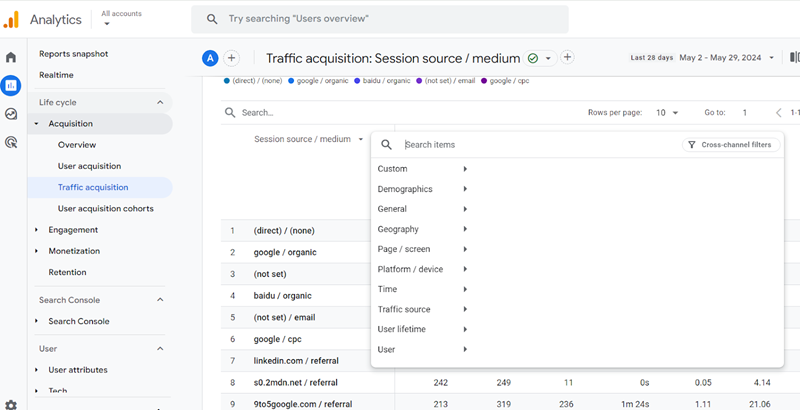Open the Advertising icon in left rail
The height and width of the screenshot is (410, 800).
pyautogui.click(x=11, y=142)
